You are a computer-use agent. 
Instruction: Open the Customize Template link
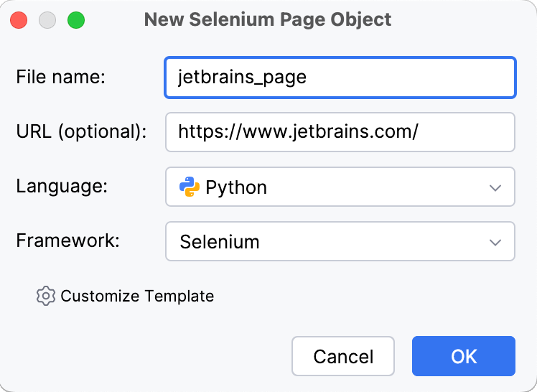pyautogui.click(x=137, y=296)
